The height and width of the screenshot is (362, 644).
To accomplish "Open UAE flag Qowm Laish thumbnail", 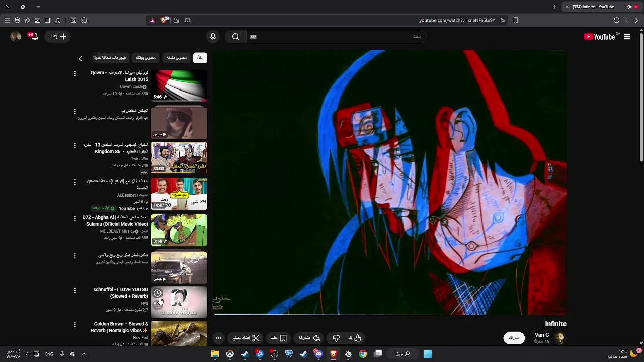I will pyautogui.click(x=179, y=85).
